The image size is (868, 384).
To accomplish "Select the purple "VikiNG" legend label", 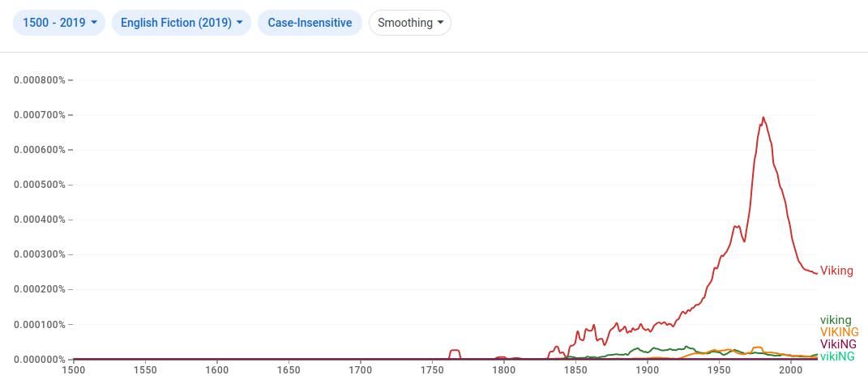I will pos(838,344).
